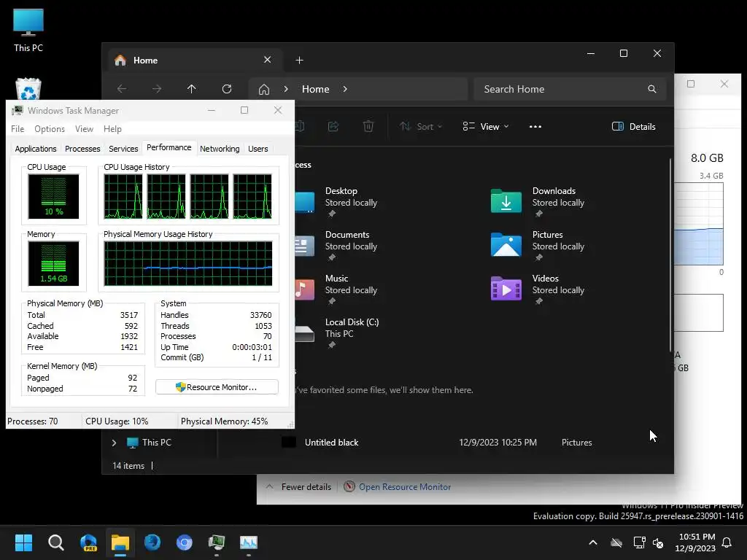Go back in File Explorer
The image size is (747, 560).
point(122,89)
